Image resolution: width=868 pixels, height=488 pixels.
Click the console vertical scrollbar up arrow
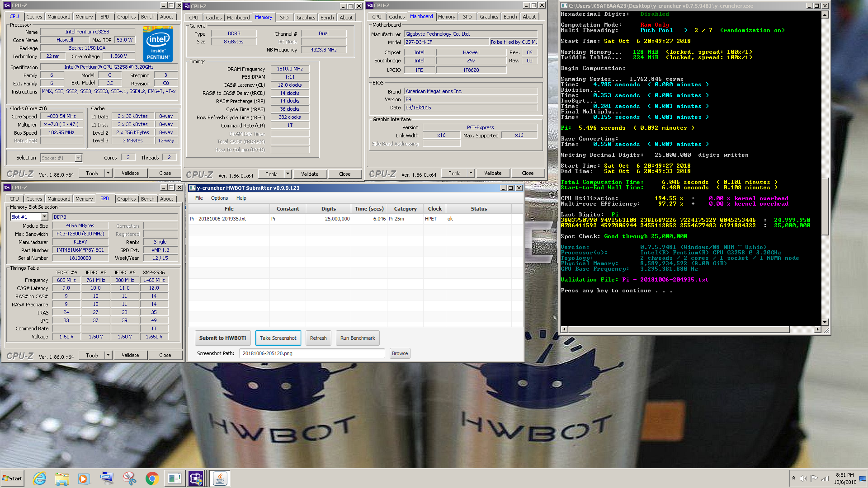point(825,15)
